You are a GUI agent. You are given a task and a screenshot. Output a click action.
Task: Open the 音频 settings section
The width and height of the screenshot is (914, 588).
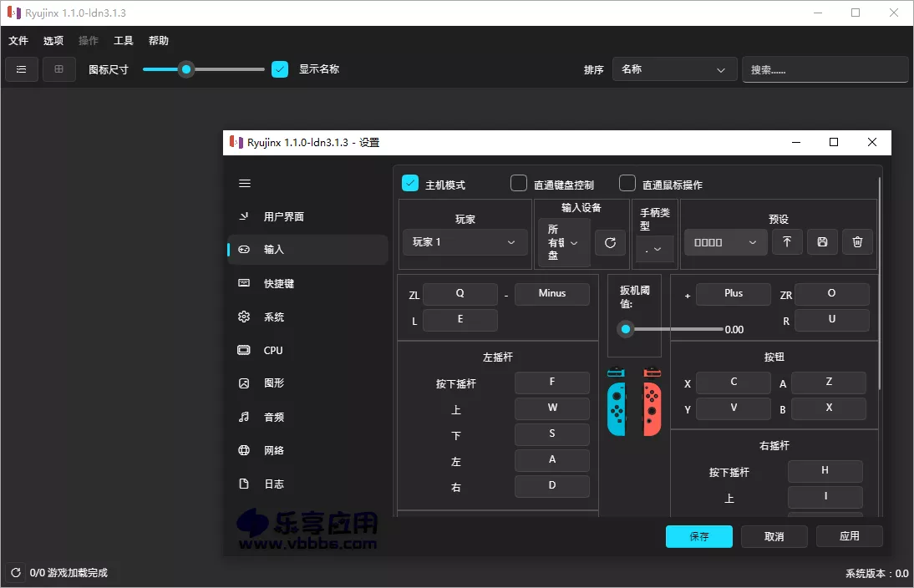(275, 417)
